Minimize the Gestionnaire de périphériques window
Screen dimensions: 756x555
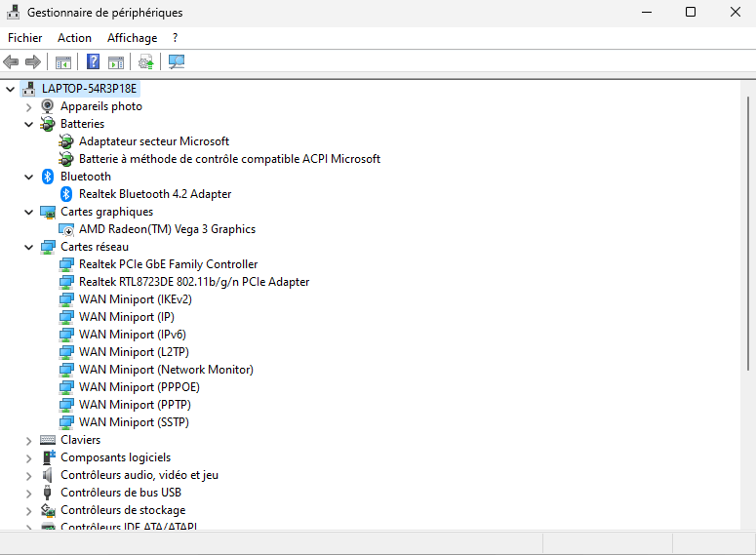pos(647,12)
